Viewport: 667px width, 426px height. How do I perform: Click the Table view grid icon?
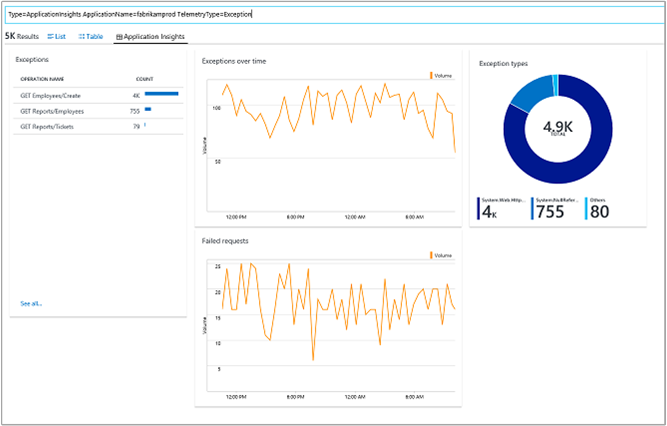tap(81, 36)
